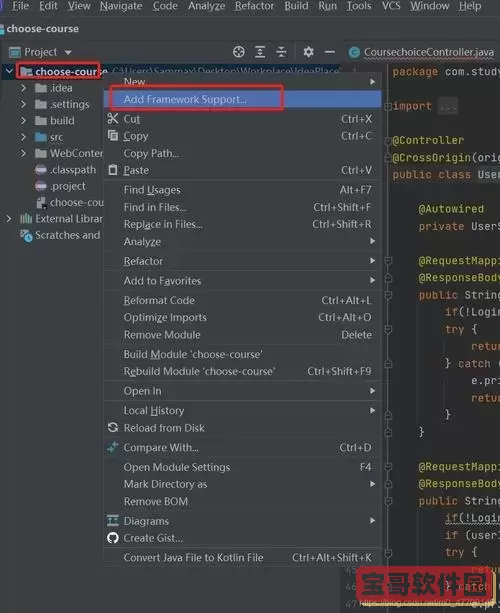Click the Select Opened File locate icon
Viewport: 500px width, 613px height.
(238, 52)
